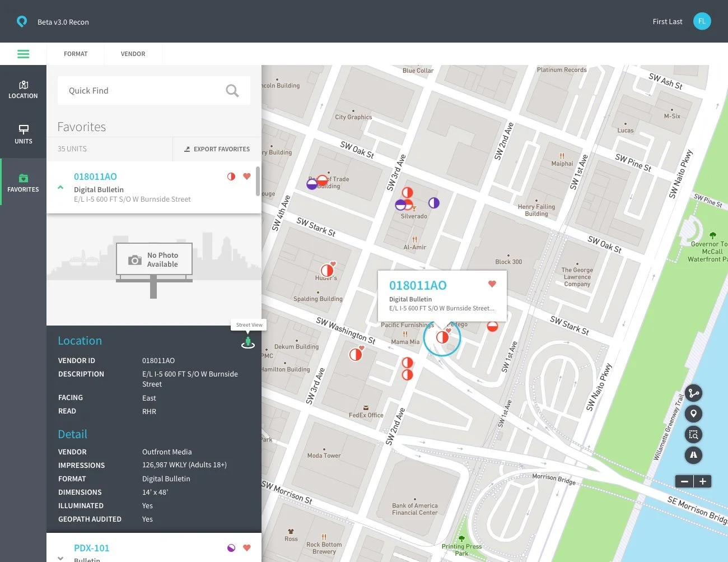Click purple marker right of Silverado

tap(434, 203)
